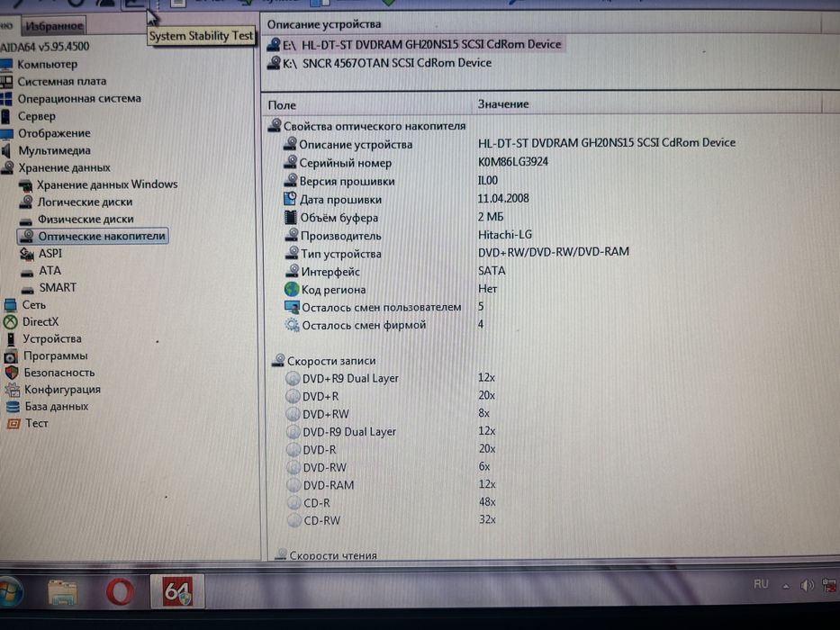Screen dimensions: 840x630
Task: Click the AIDA64 taskbar button
Action: pos(177,591)
